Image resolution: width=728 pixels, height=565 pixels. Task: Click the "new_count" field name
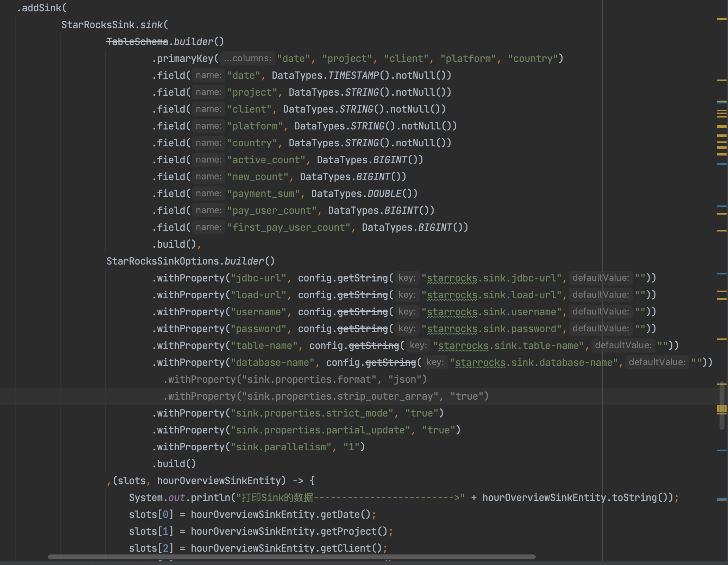tap(257, 177)
